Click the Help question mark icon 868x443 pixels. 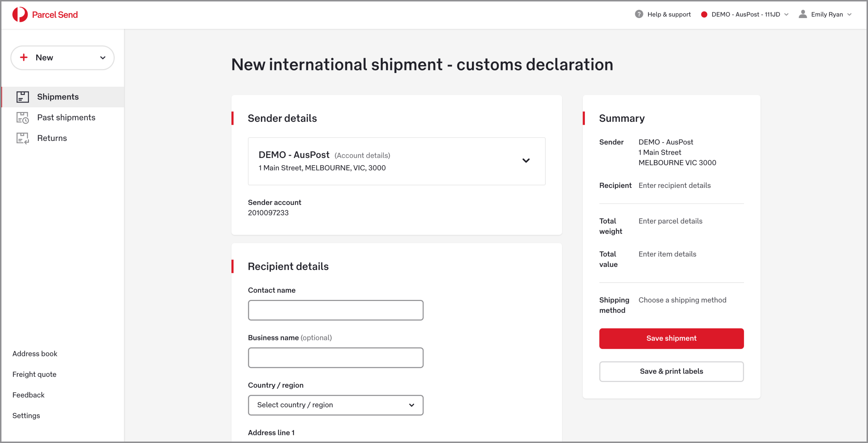[x=639, y=14]
